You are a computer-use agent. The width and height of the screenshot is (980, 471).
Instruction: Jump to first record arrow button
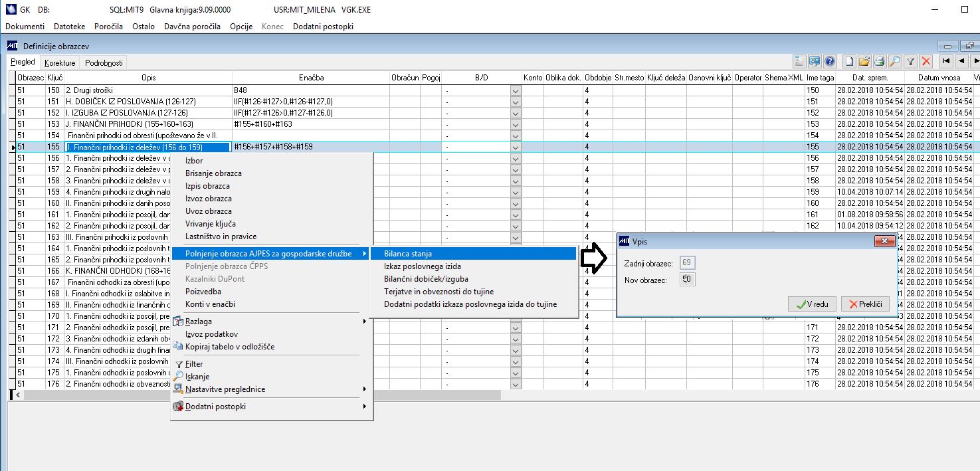click(946, 61)
